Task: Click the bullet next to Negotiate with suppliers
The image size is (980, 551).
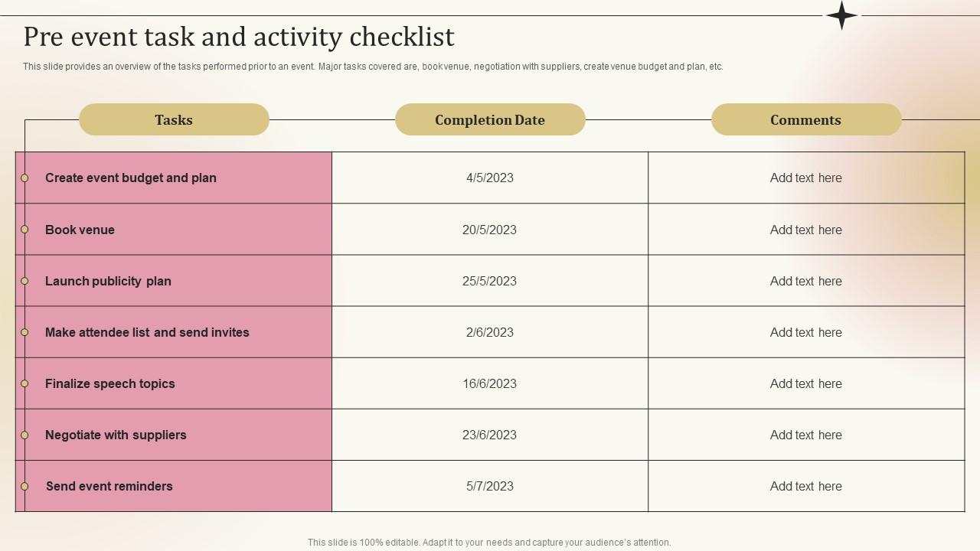Action: (x=24, y=435)
